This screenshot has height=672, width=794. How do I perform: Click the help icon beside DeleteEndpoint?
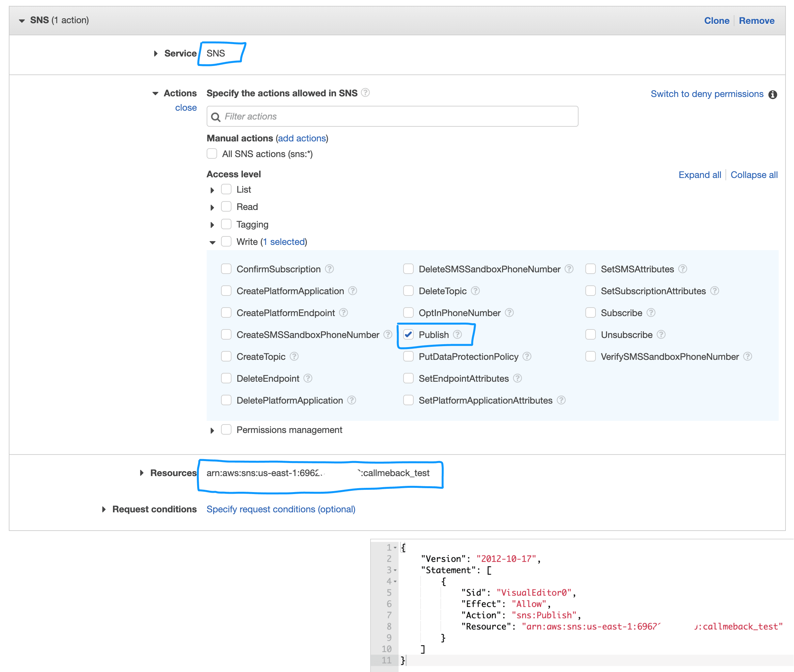pyautogui.click(x=308, y=378)
